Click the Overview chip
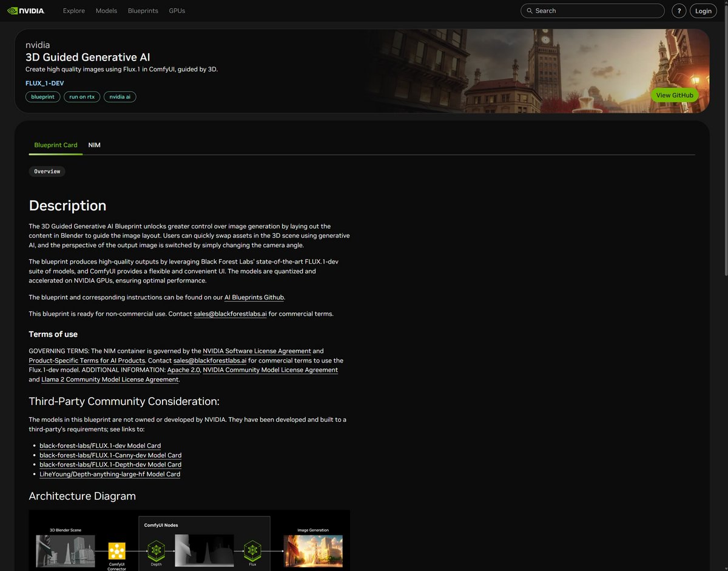 coord(47,172)
